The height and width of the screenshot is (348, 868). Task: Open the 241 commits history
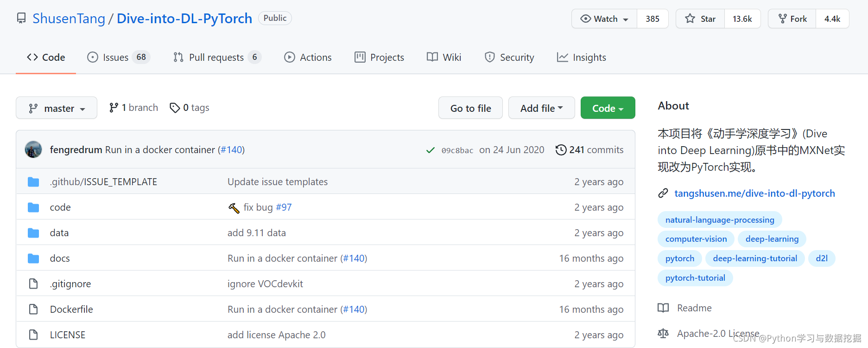[589, 150]
